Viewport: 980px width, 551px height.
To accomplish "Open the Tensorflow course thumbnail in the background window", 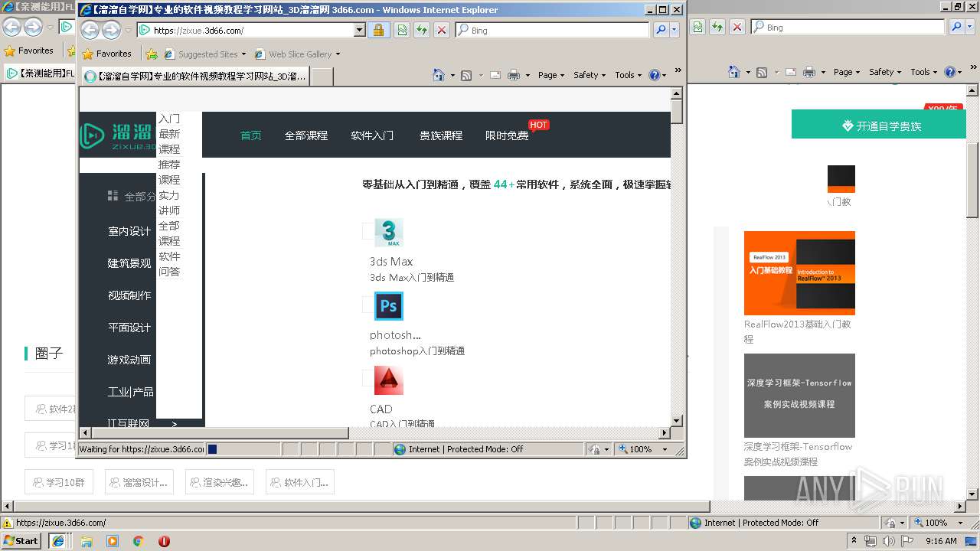I will [x=799, y=396].
